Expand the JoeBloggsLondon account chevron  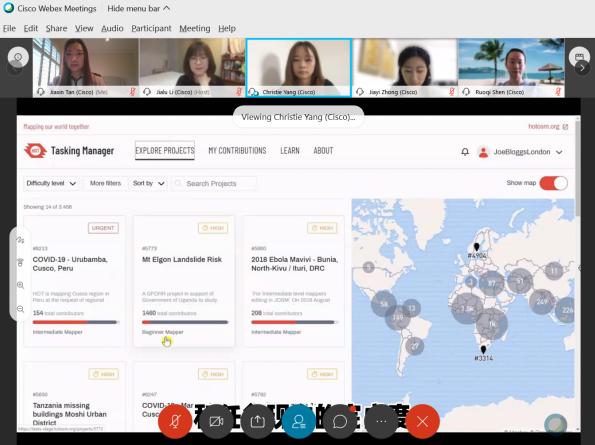coord(559,152)
